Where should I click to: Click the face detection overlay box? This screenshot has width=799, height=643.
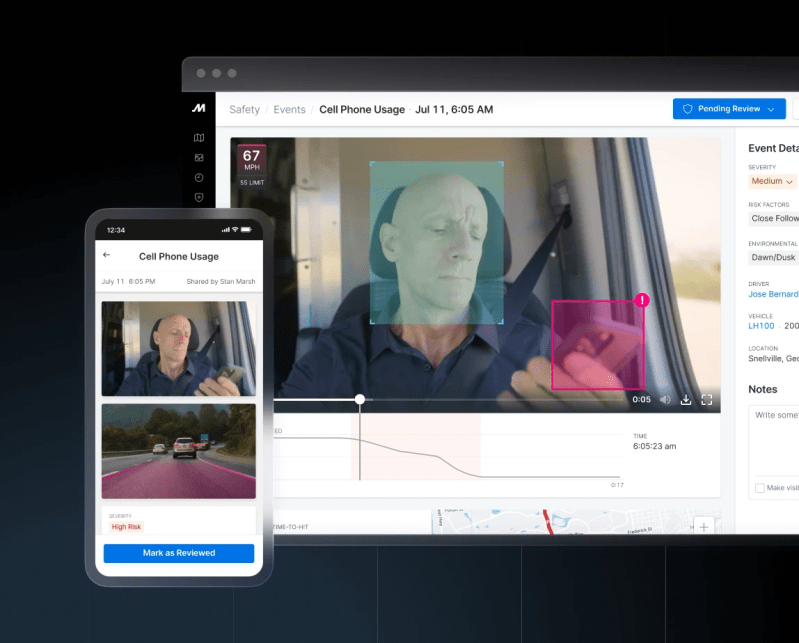point(437,243)
